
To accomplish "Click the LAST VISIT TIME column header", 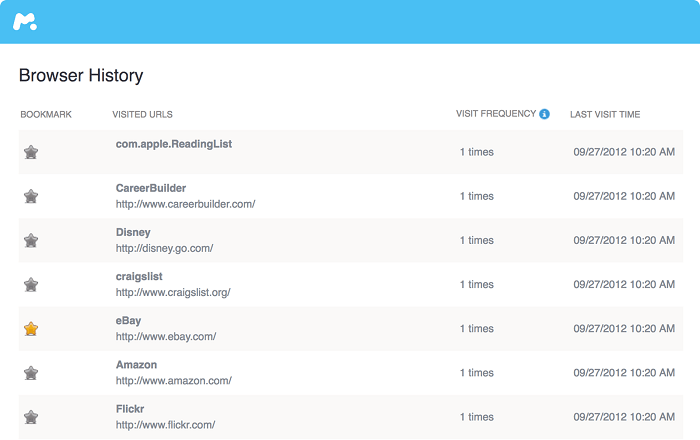I will [605, 115].
